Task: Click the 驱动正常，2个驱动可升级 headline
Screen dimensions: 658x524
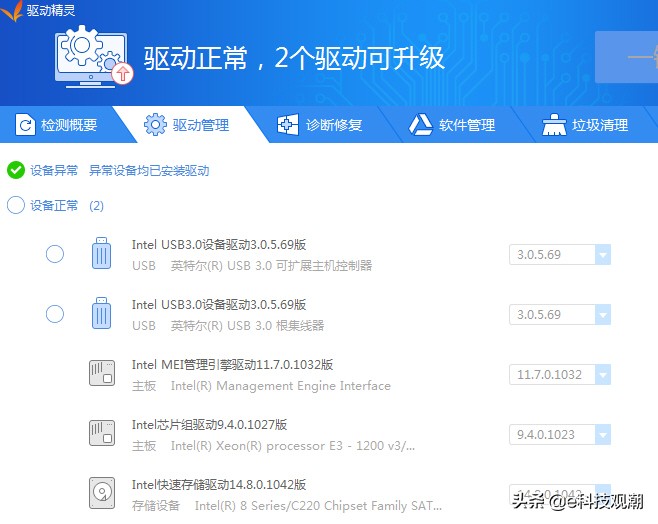Action: (x=294, y=57)
